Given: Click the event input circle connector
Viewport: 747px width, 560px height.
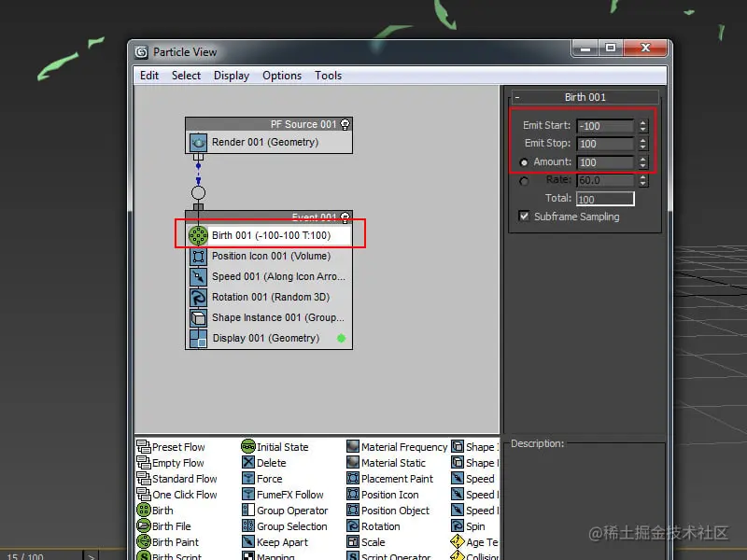Looking at the screenshot, I should (198, 193).
